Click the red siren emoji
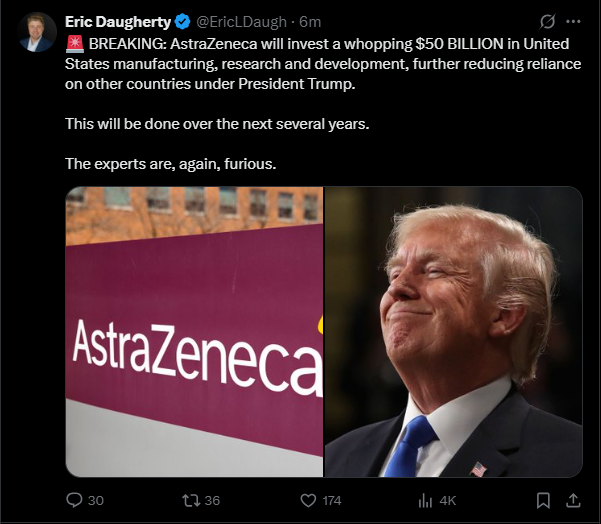This screenshot has width=601, height=524. pos(75,44)
